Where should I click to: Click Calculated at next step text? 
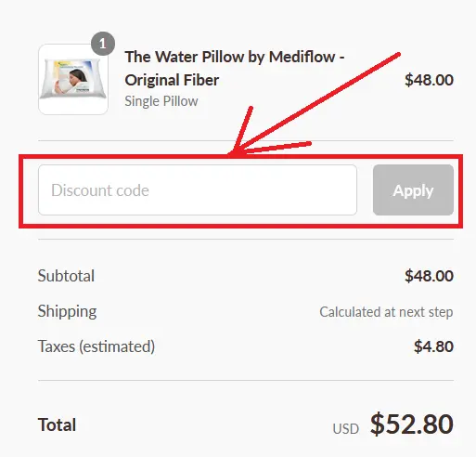[x=386, y=312]
